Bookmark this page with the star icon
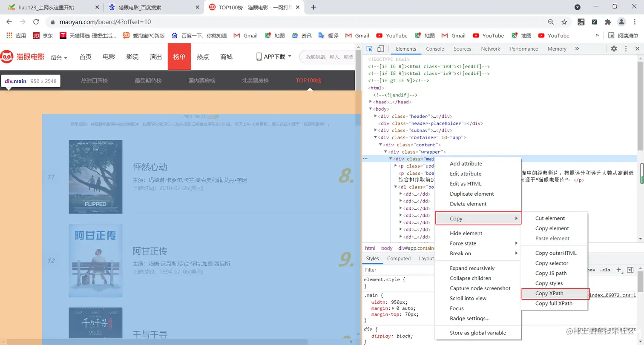Image resolution: width=644 pixels, height=345 pixels. tap(564, 22)
